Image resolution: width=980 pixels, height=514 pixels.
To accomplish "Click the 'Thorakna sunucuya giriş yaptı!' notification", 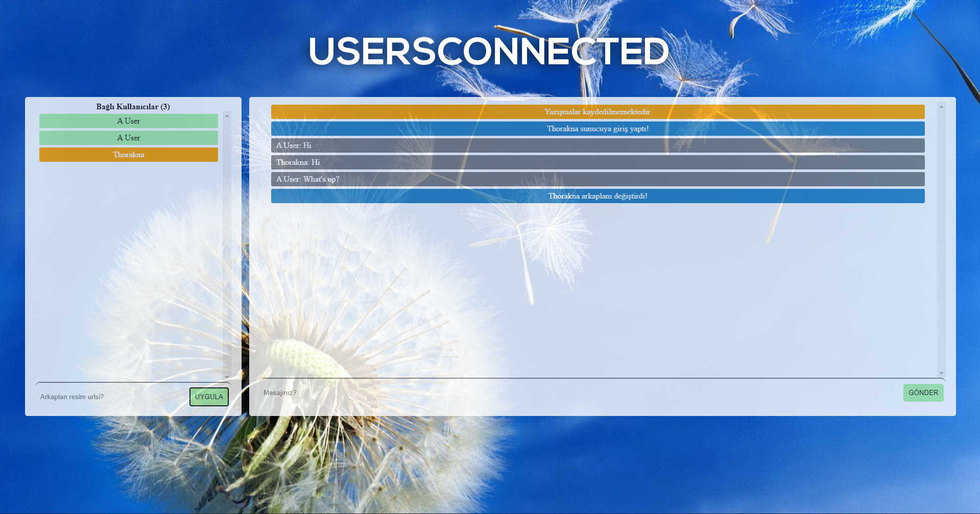I will click(597, 129).
